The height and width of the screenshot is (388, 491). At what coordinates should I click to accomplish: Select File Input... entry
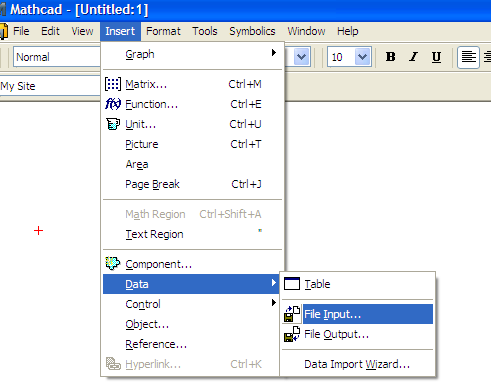[x=357, y=314]
